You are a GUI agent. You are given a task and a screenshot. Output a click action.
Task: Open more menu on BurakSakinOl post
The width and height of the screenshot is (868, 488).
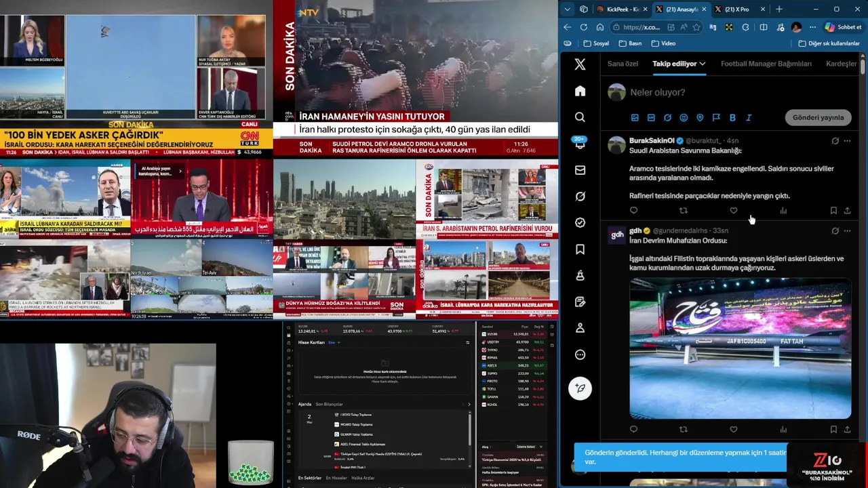pos(847,141)
